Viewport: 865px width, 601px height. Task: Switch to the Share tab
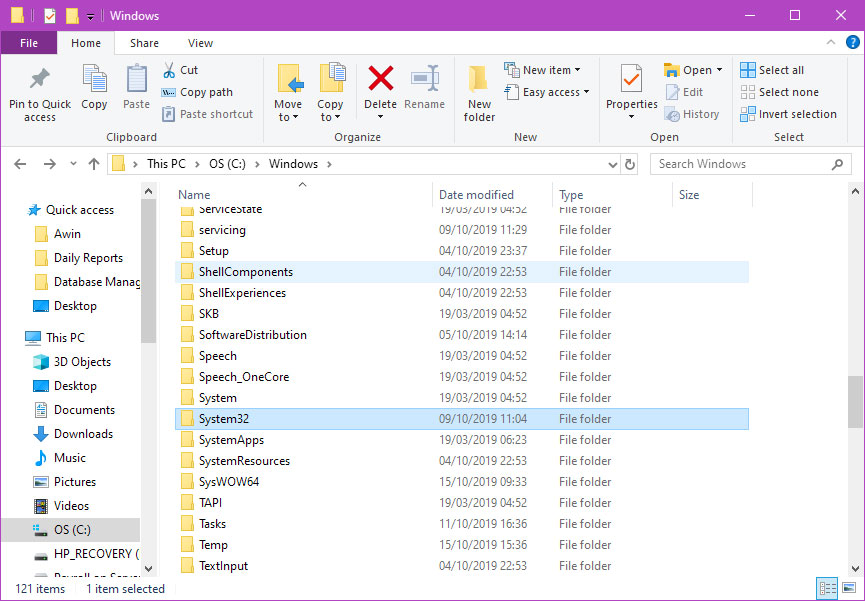(x=145, y=43)
